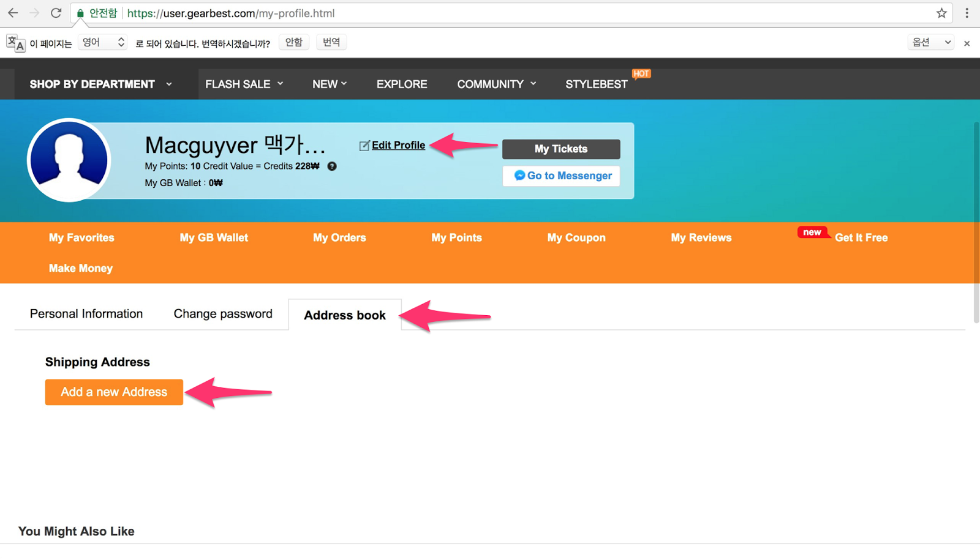Open the Chrome three-dot menu

967,13
